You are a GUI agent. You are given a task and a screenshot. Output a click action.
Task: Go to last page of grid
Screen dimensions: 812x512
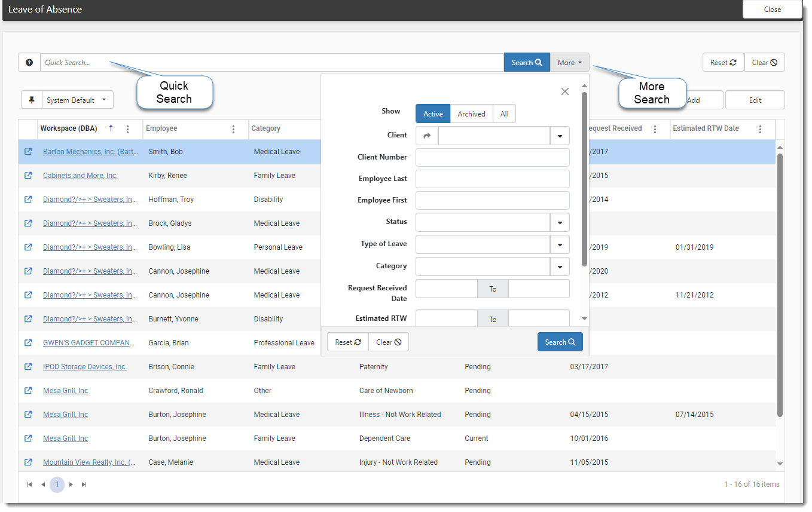(84, 485)
